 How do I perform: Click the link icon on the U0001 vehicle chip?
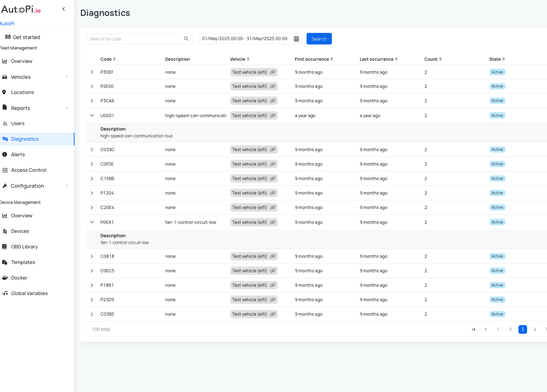(273, 115)
